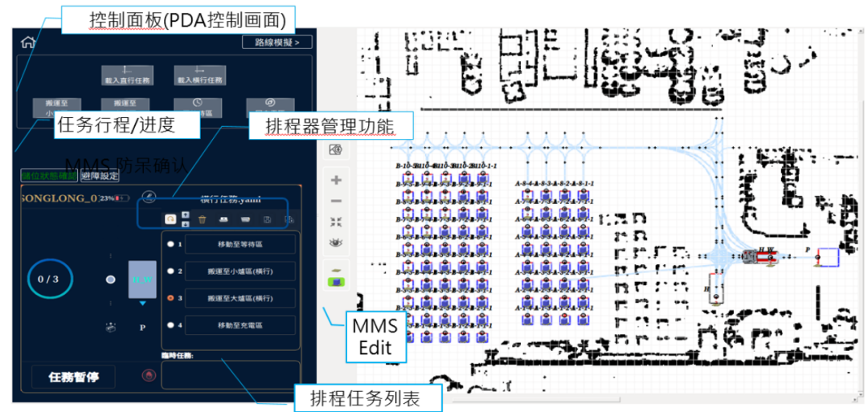Click the Home icon in control panel
This screenshot has height=412, width=868.
(29, 43)
